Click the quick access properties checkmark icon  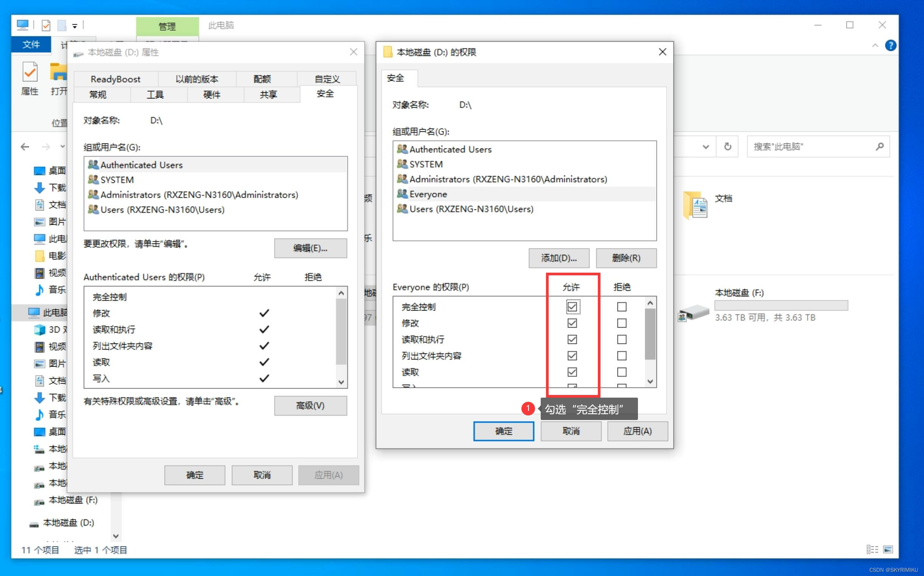[46, 25]
